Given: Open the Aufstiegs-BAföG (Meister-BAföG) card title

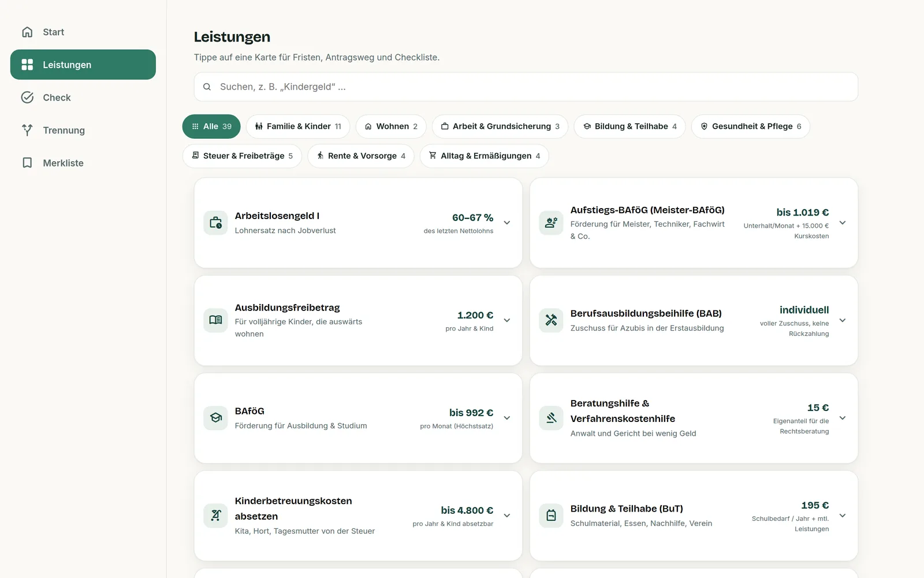Looking at the screenshot, I should pos(647,210).
